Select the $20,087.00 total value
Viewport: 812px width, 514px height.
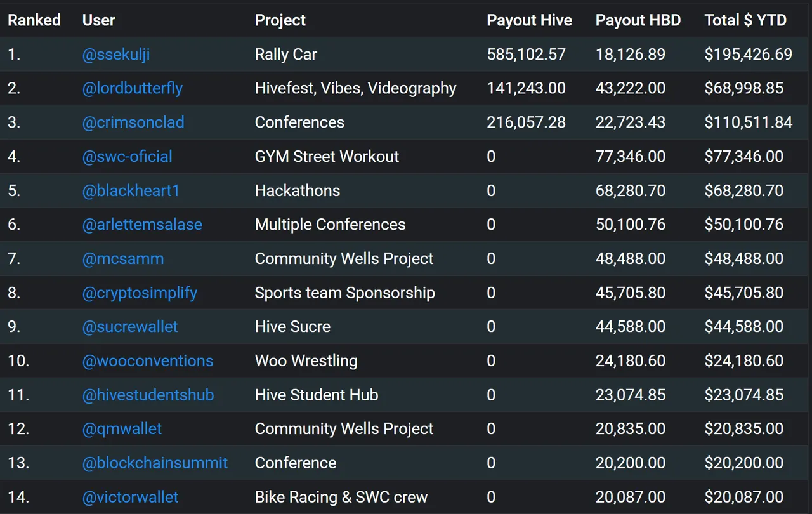(744, 497)
